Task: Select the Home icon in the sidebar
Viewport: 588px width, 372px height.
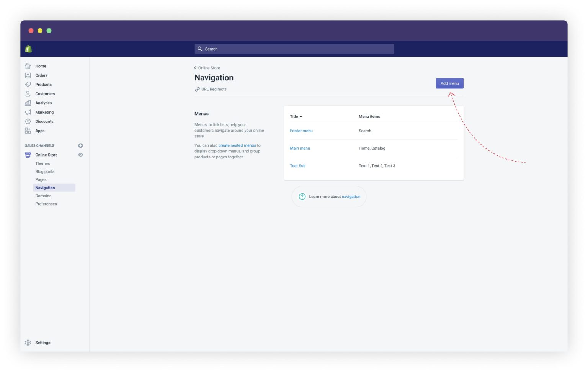Action: (x=28, y=66)
